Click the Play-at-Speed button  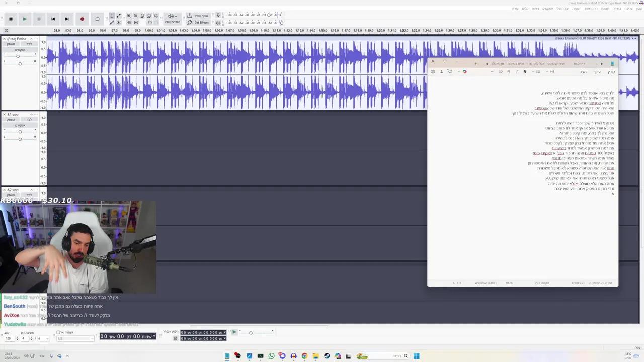point(234,332)
